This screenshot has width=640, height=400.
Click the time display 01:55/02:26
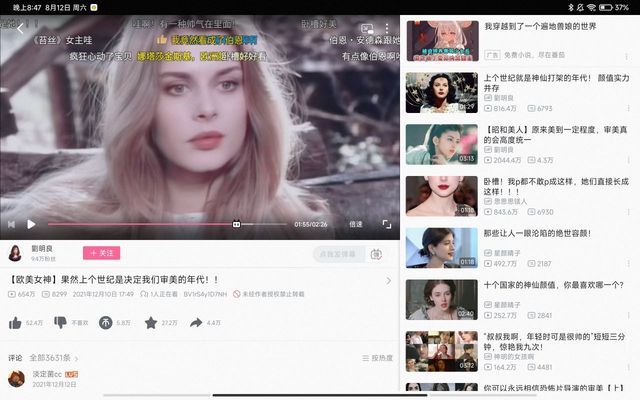tap(311, 224)
